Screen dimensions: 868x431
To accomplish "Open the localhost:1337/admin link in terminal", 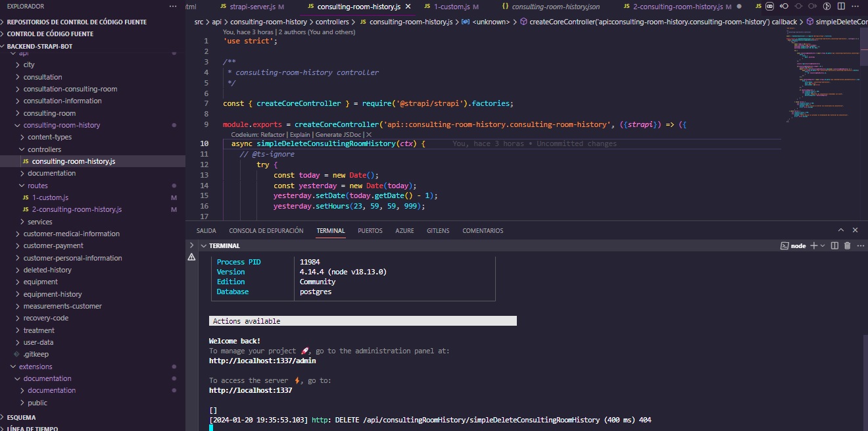I will click(x=262, y=361).
